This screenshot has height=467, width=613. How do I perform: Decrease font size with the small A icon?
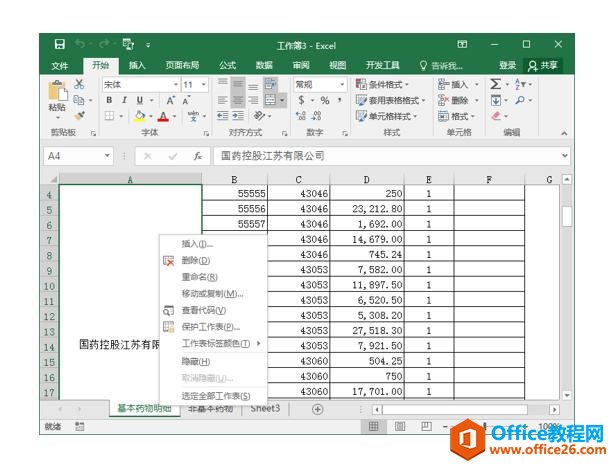click(x=186, y=100)
